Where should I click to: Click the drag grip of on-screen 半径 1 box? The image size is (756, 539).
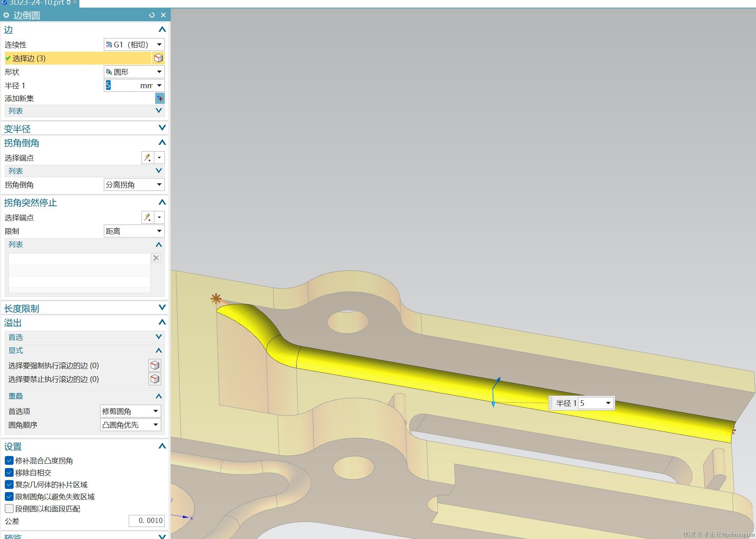[x=551, y=403]
